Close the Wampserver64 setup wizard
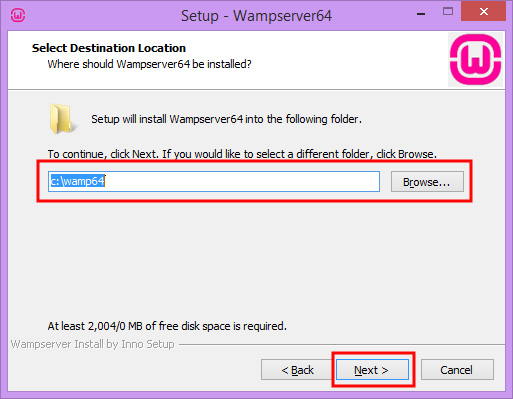 (x=483, y=12)
